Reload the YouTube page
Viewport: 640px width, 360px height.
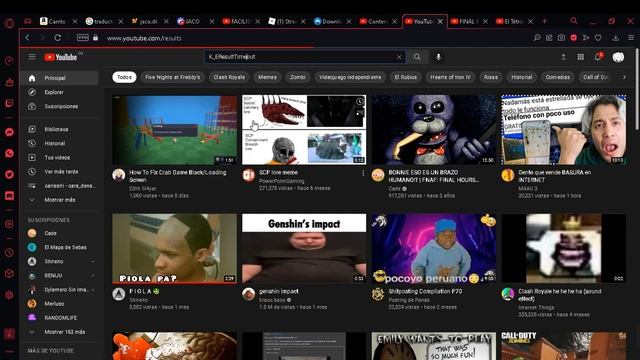58,38
